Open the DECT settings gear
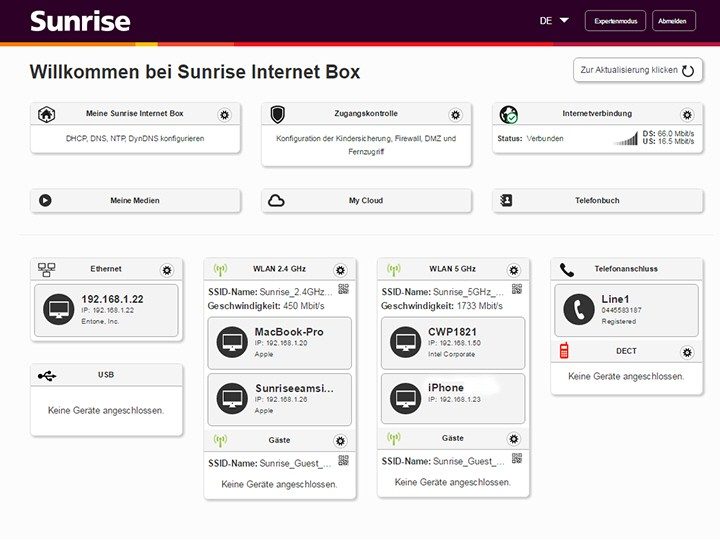Screen dimensions: 720x540 click(687, 353)
